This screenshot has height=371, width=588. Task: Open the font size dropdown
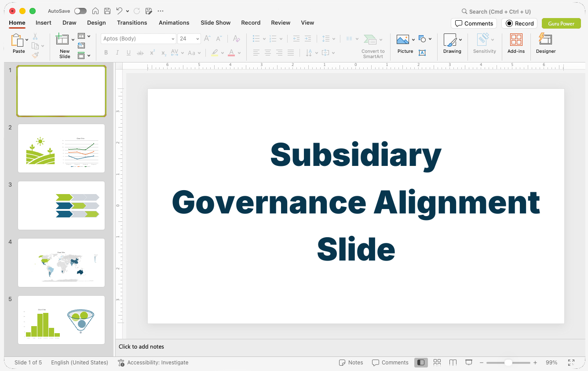(198, 39)
